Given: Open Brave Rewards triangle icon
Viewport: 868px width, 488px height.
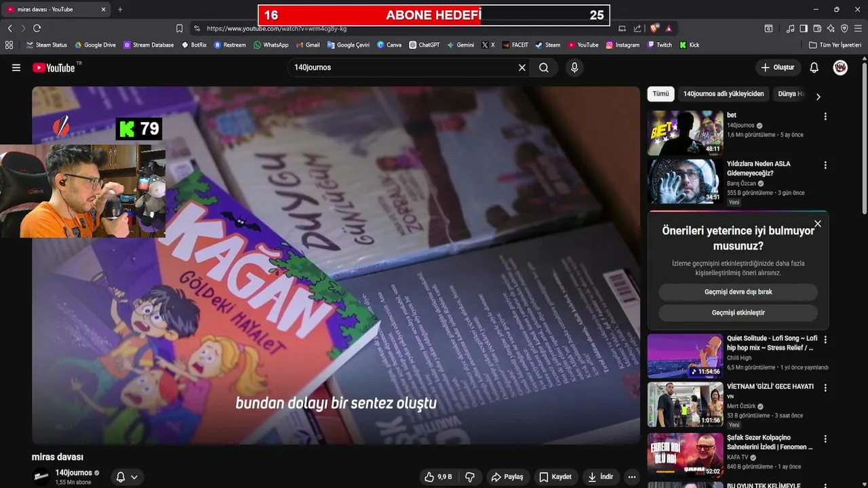Looking at the screenshot, I should point(669,28).
